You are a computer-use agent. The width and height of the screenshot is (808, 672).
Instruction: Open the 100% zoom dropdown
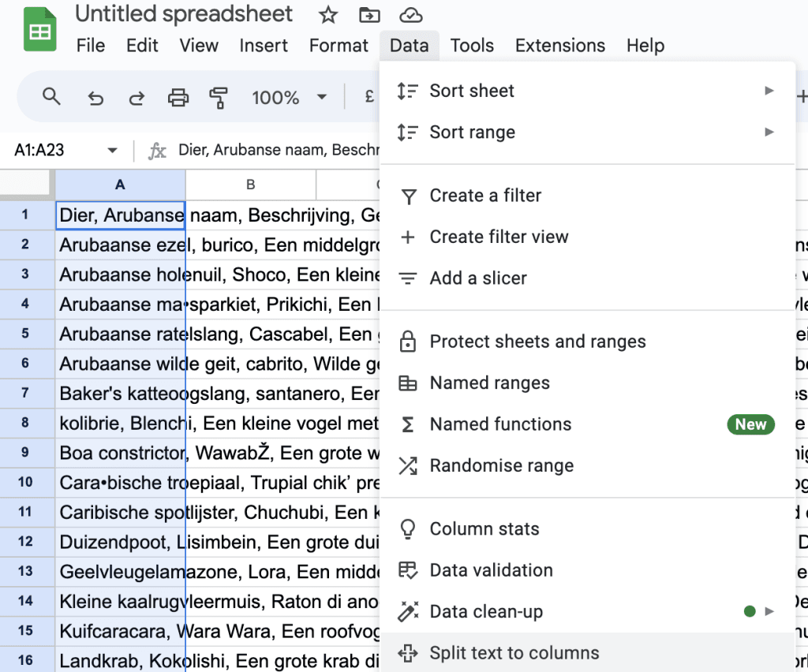(288, 98)
